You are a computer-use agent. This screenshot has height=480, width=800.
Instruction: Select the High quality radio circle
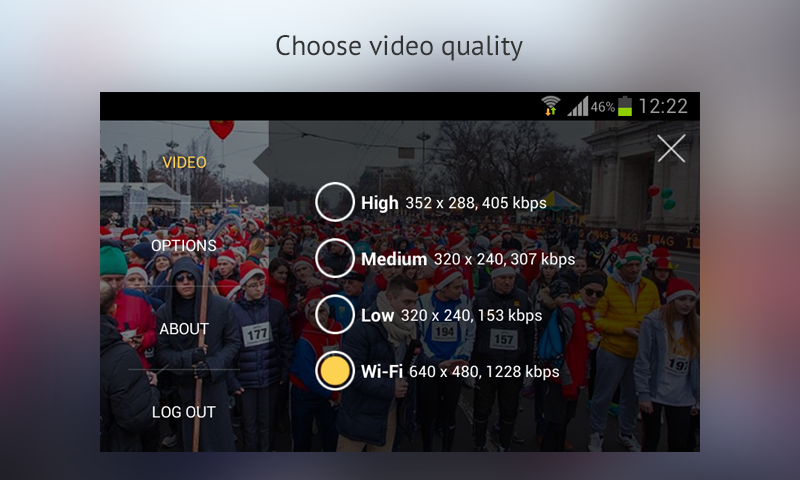pyautogui.click(x=335, y=202)
